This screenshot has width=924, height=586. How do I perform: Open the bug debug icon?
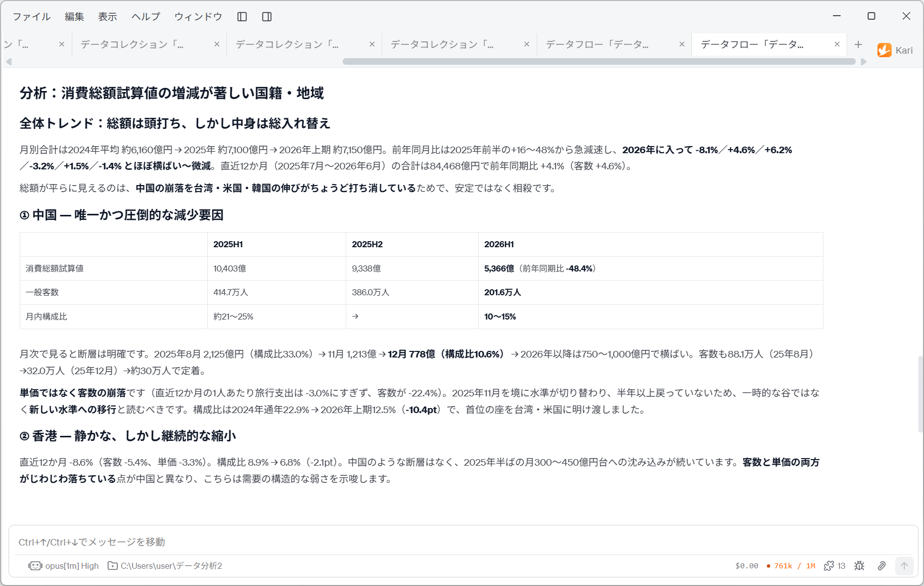click(x=859, y=566)
